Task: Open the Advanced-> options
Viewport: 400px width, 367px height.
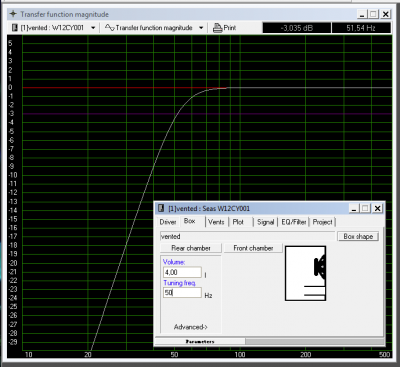Action: [x=191, y=327]
